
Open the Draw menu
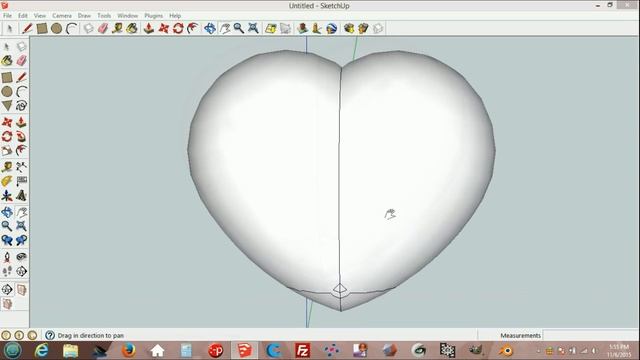pos(84,16)
